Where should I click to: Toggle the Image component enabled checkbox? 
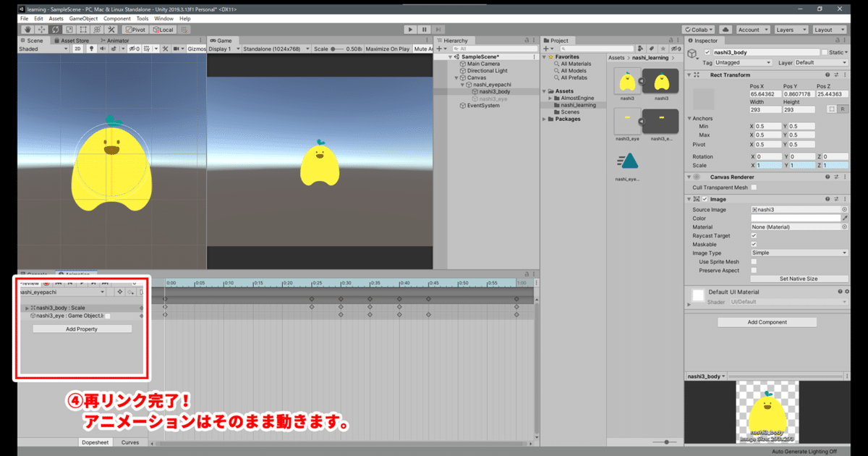[x=705, y=199]
